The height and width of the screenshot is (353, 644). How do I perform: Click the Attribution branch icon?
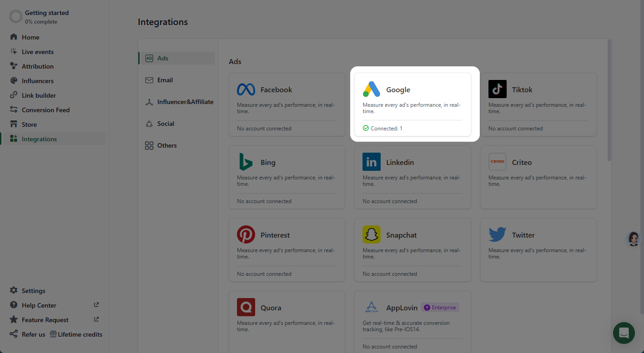(x=14, y=66)
